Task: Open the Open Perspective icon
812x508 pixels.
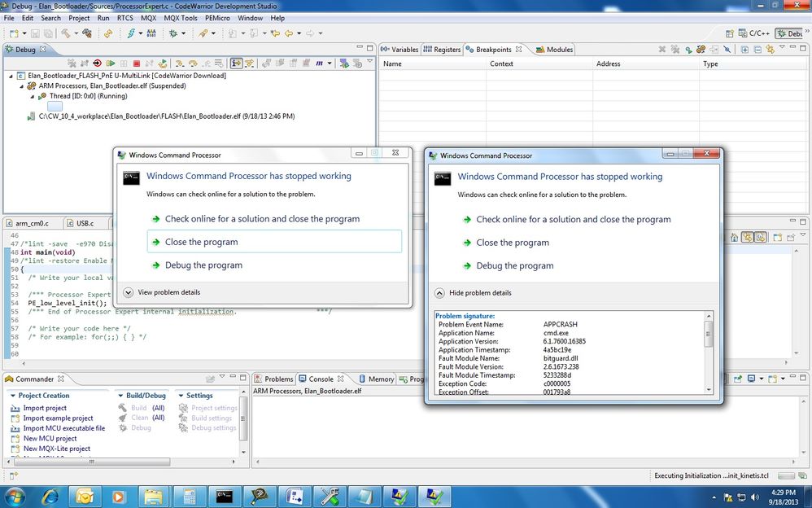Action: (730, 33)
